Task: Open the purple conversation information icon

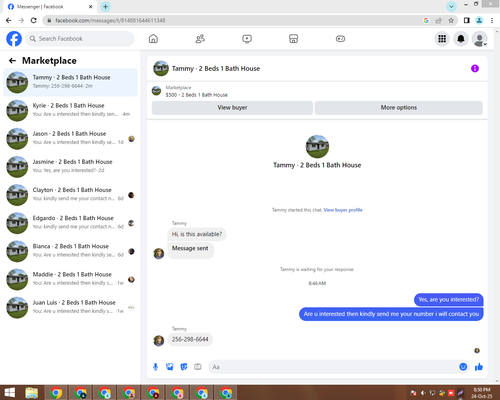Action: pyautogui.click(x=475, y=68)
